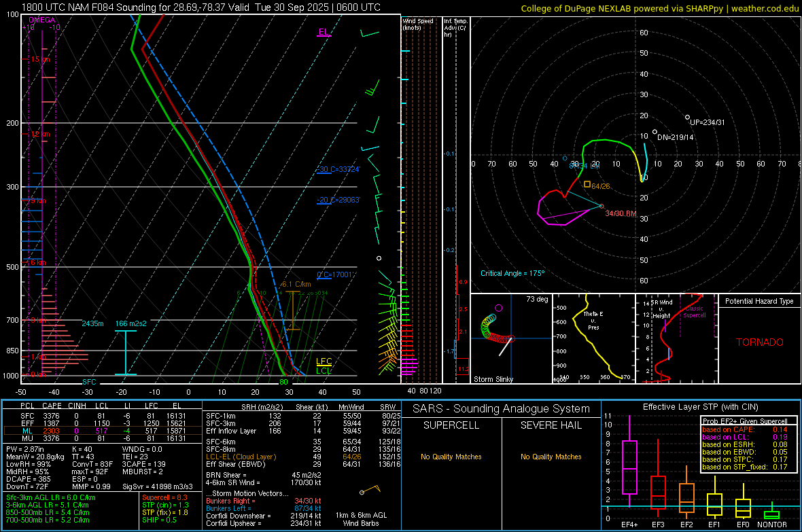Click 'Supercell = 8.3' composite value
802x532 pixels.
tap(164, 497)
